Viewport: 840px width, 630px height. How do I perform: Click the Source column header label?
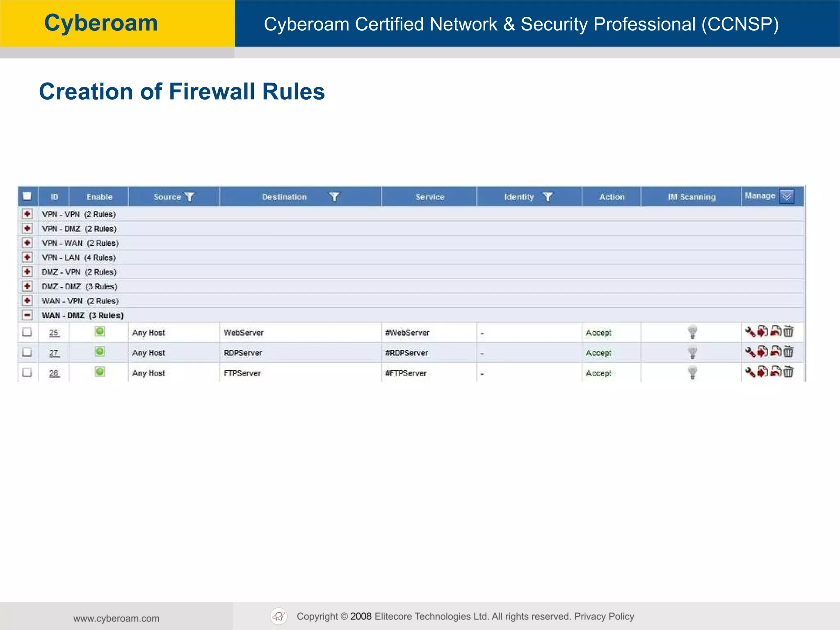point(167,197)
